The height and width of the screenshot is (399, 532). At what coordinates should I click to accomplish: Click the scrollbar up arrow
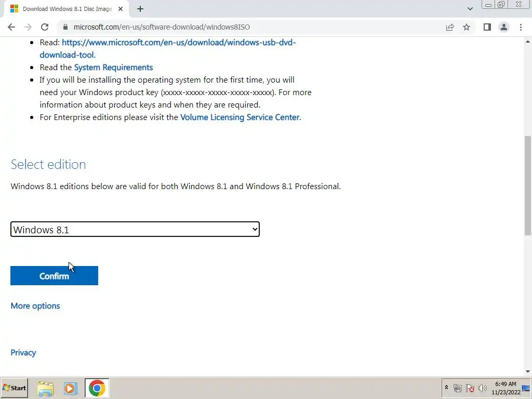(528, 42)
